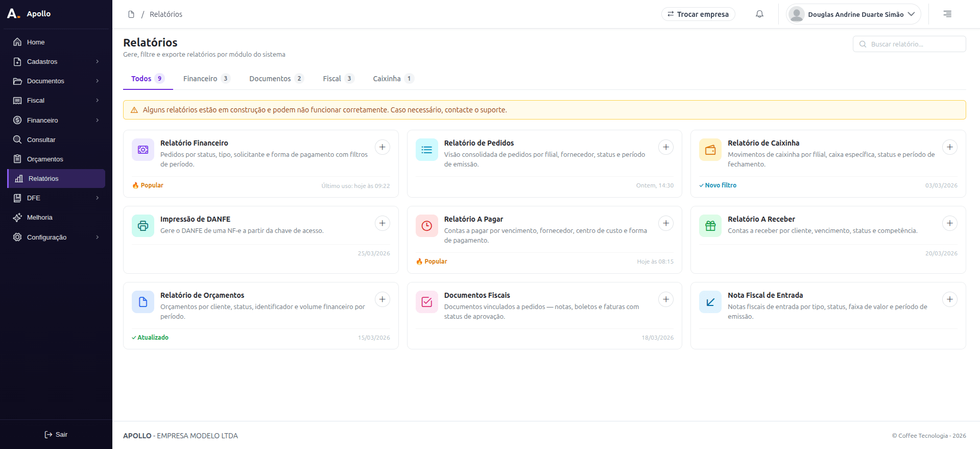Switch to the Fiscal tab
The image size is (980, 449).
point(338,79)
